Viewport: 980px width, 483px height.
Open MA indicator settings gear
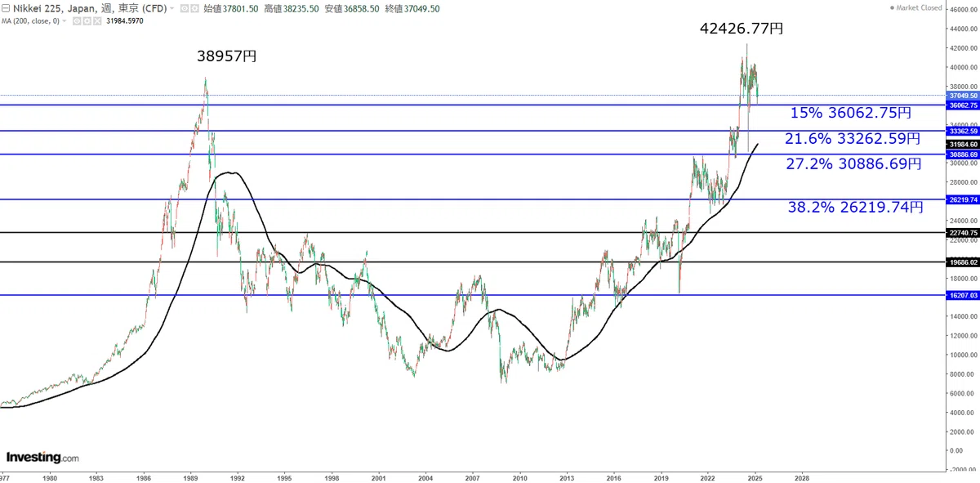click(x=86, y=20)
